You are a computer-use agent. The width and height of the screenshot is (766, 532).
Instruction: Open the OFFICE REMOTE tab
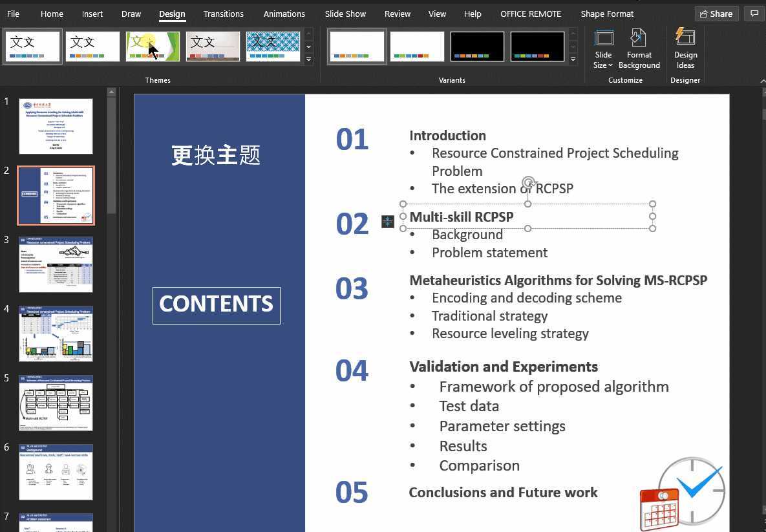pyautogui.click(x=531, y=14)
